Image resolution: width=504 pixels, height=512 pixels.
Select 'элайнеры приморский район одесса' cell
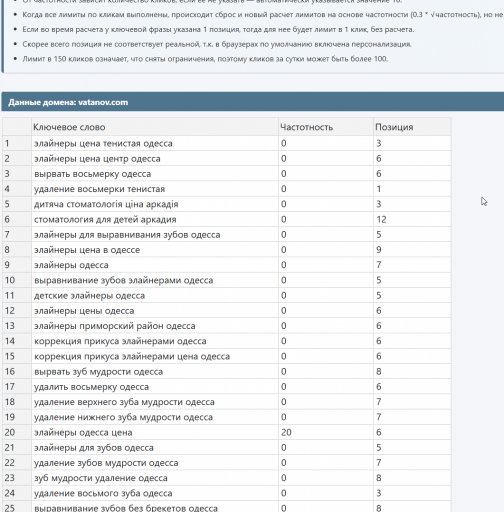click(x=155, y=326)
